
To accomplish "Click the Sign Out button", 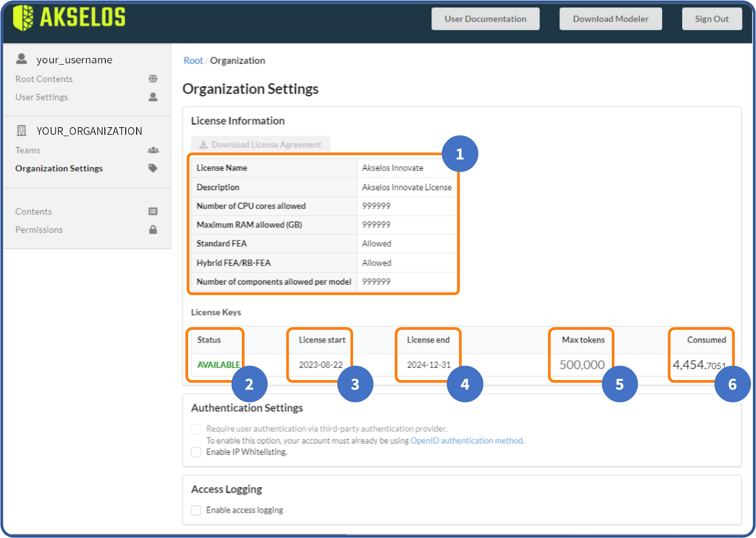I will click(712, 19).
